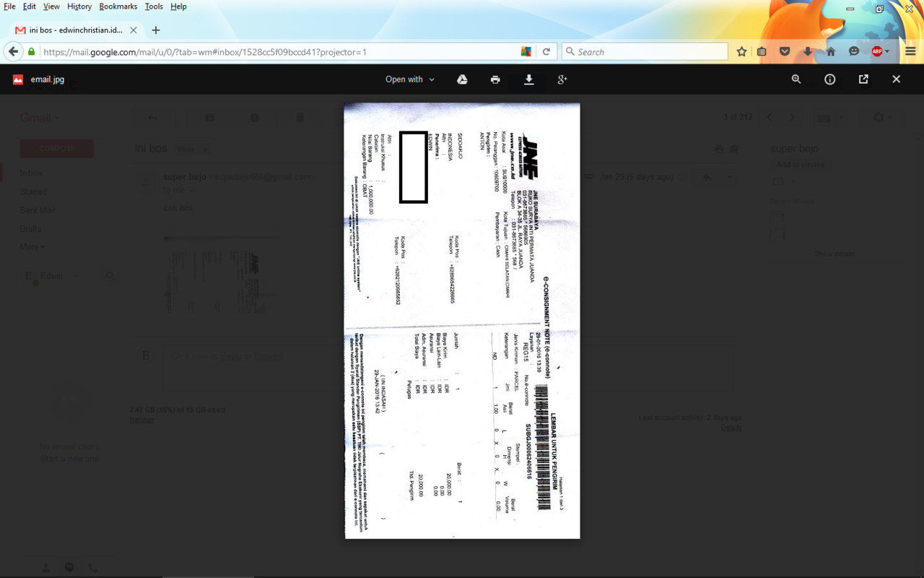Open the Help menu
Image resolution: width=924 pixels, height=578 pixels.
click(x=178, y=7)
